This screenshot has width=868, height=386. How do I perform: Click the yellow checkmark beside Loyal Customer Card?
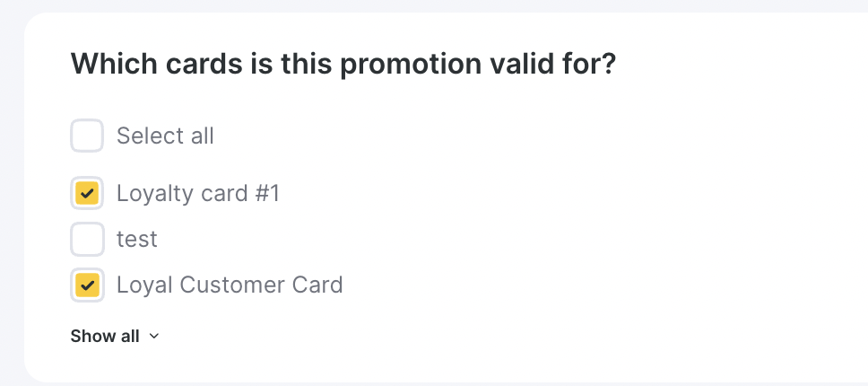pos(87,285)
